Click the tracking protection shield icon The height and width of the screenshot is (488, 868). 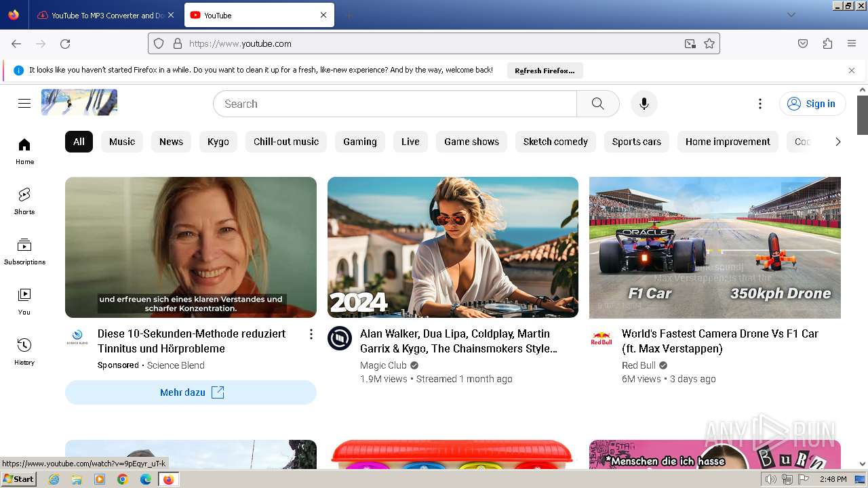[159, 43]
